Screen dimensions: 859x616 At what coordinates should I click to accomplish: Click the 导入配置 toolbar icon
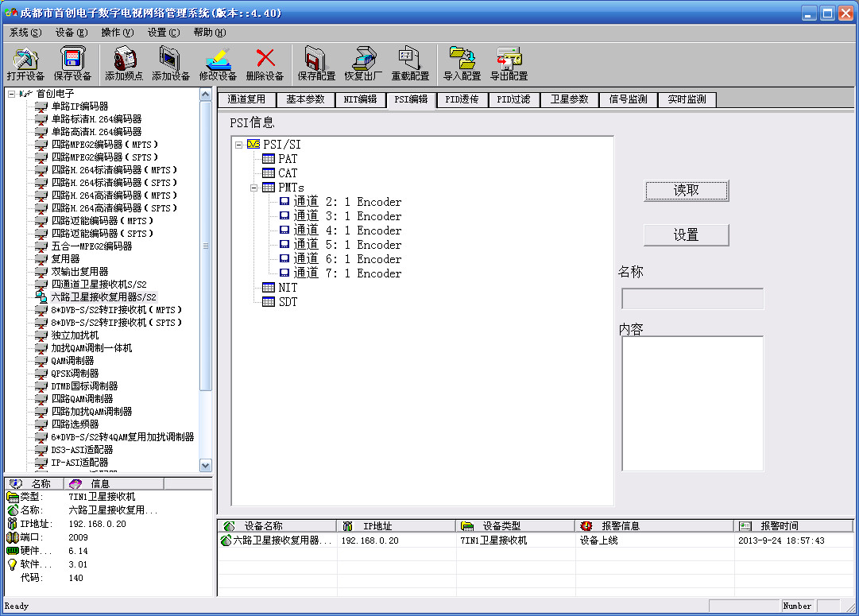[x=462, y=64]
